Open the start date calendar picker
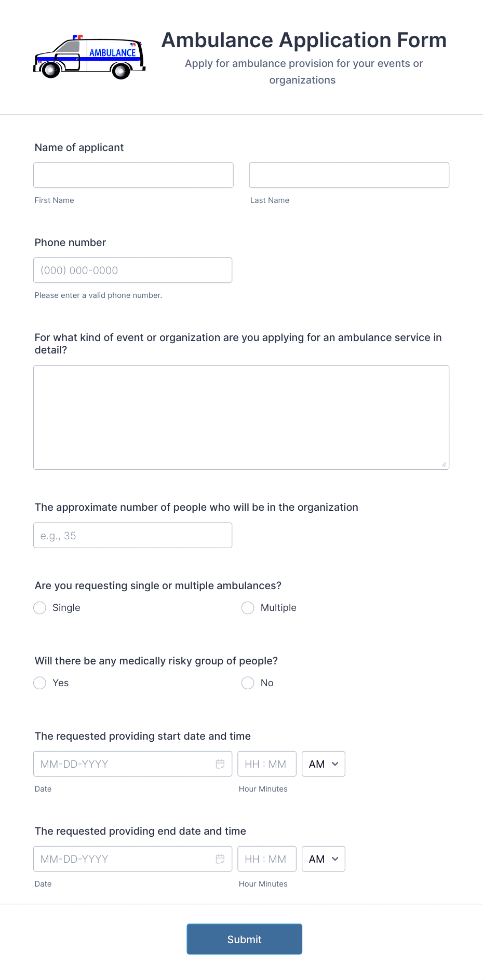The width and height of the screenshot is (483, 980). coord(220,764)
